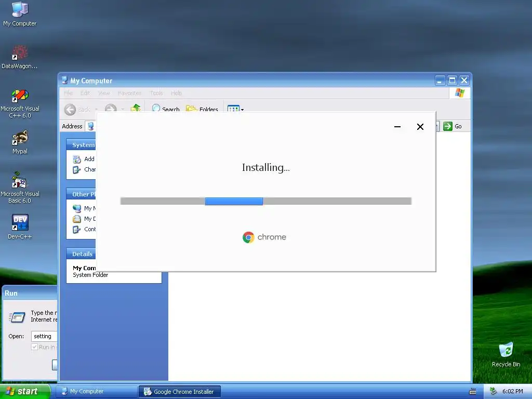Switch to Google Chrome Installer taskbar button
The height and width of the screenshot is (399, 532).
[x=179, y=392]
